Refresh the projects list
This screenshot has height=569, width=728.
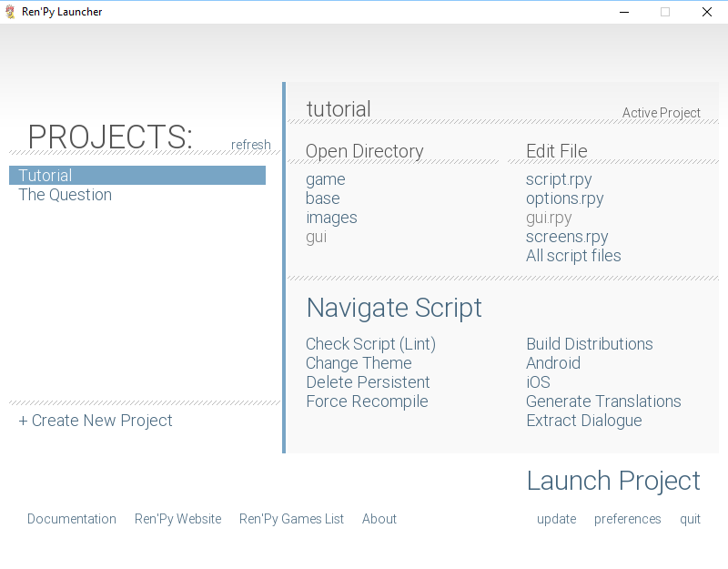pyautogui.click(x=251, y=145)
